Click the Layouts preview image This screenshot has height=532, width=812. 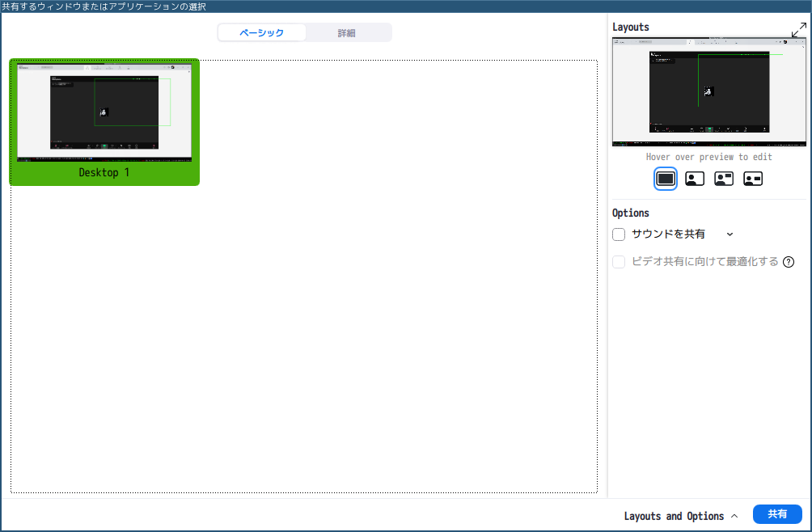click(709, 91)
